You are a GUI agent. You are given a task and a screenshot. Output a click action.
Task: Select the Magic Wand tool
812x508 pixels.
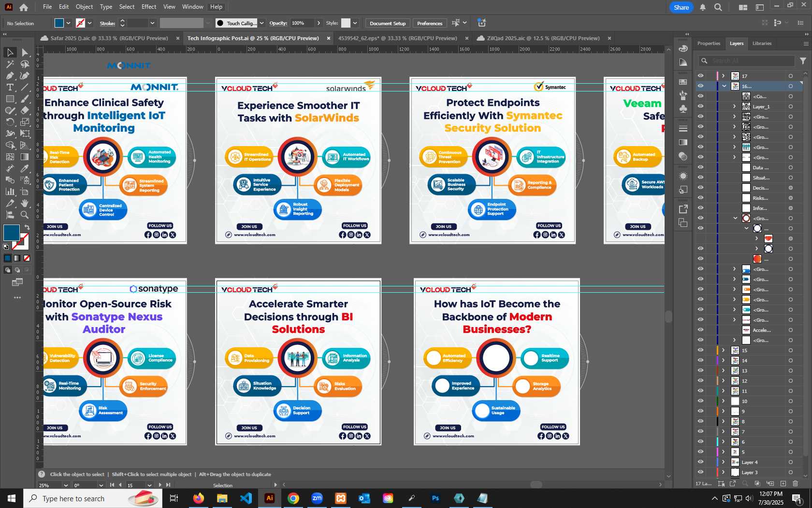[x=10, y=64]
